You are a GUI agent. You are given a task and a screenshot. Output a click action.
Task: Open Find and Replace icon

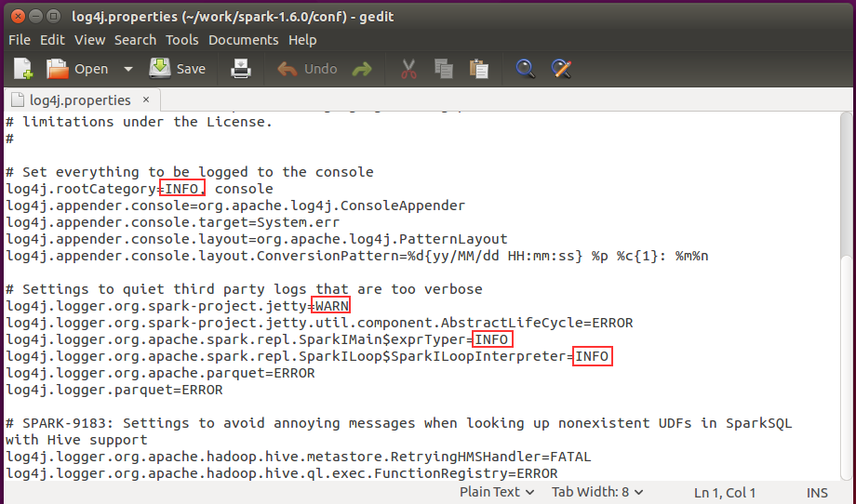[x=561, y=69]
